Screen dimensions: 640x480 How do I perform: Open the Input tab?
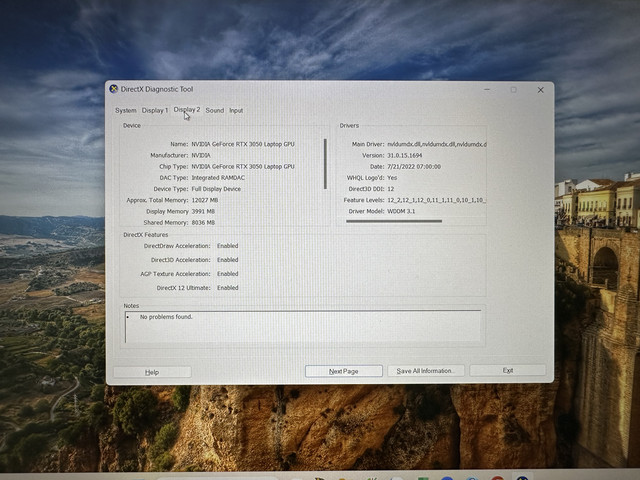(x=236, y=111)
